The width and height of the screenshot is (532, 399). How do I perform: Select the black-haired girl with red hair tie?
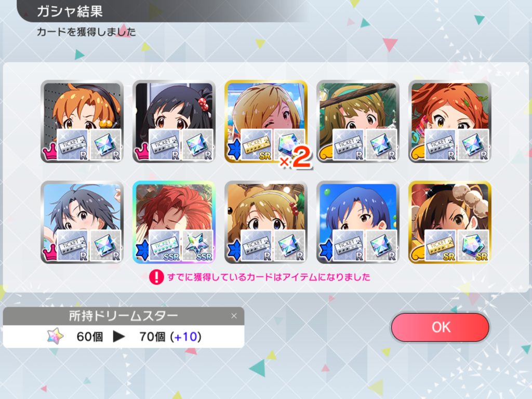click(174, 122)
